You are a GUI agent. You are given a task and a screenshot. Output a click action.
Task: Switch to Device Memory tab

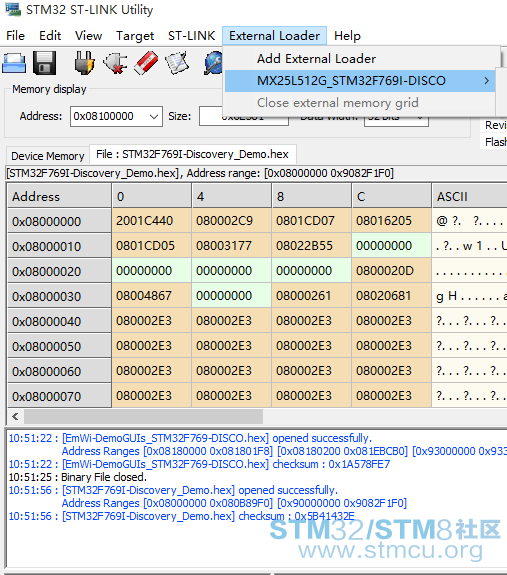(48, 156)
